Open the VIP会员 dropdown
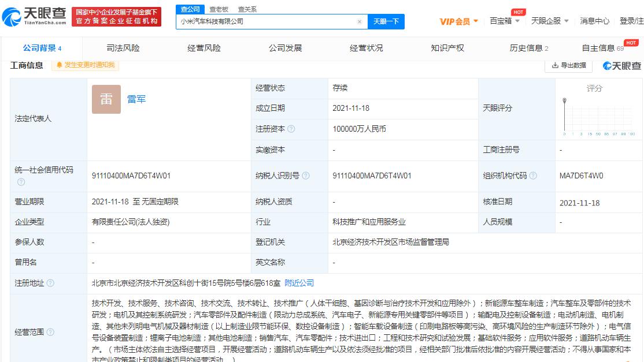644x362 pixels. coord(459,21)
